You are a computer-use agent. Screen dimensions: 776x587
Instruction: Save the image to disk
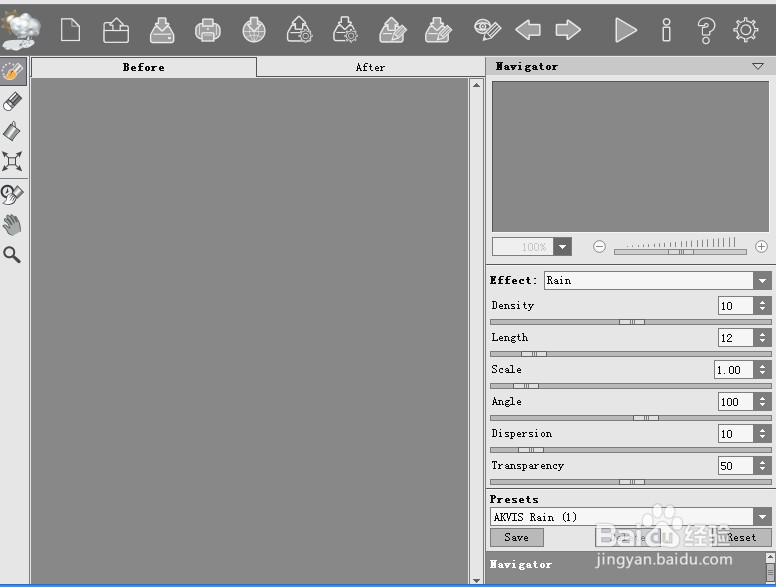click(x=162, y=30)
